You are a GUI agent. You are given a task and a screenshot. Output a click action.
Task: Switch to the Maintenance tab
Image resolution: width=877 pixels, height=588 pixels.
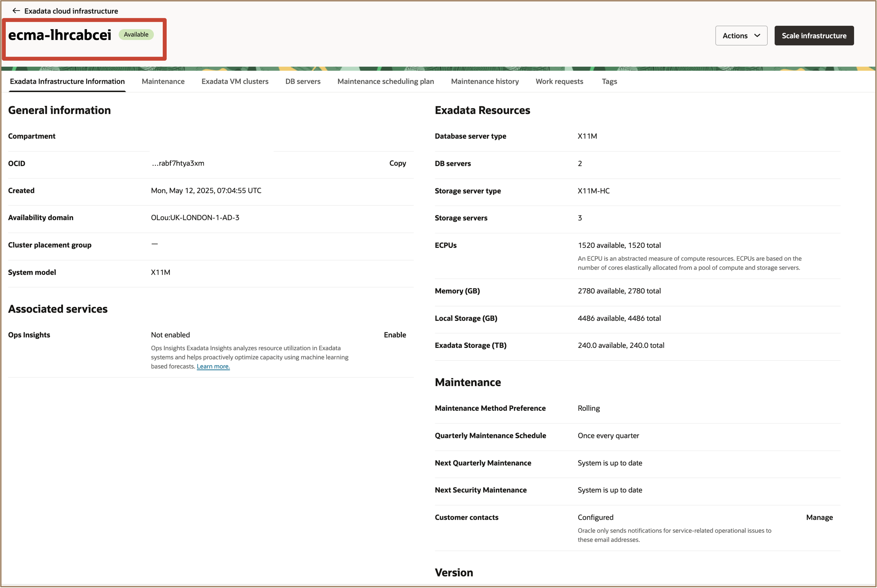(x=163, y=81)
